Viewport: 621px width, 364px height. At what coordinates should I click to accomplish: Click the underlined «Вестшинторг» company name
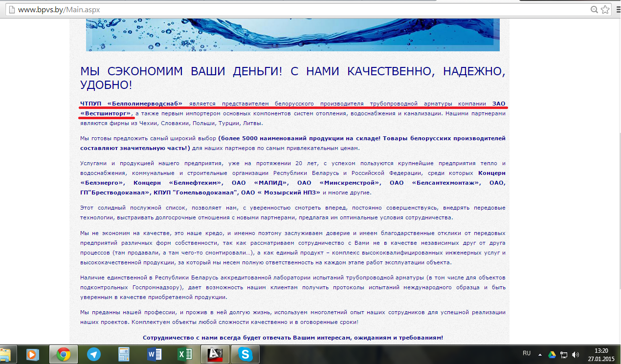pyautogui.click(x=106, y=113)
